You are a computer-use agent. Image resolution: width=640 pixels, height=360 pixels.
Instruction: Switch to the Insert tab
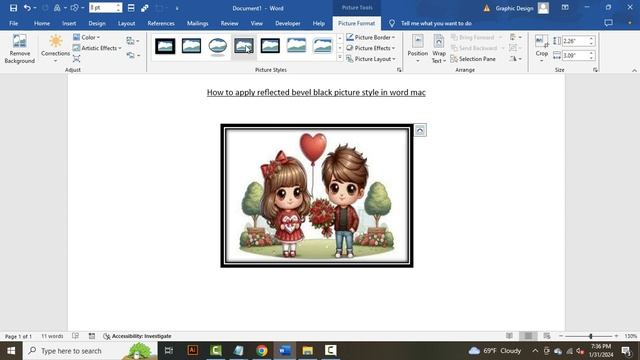[69, 23]
